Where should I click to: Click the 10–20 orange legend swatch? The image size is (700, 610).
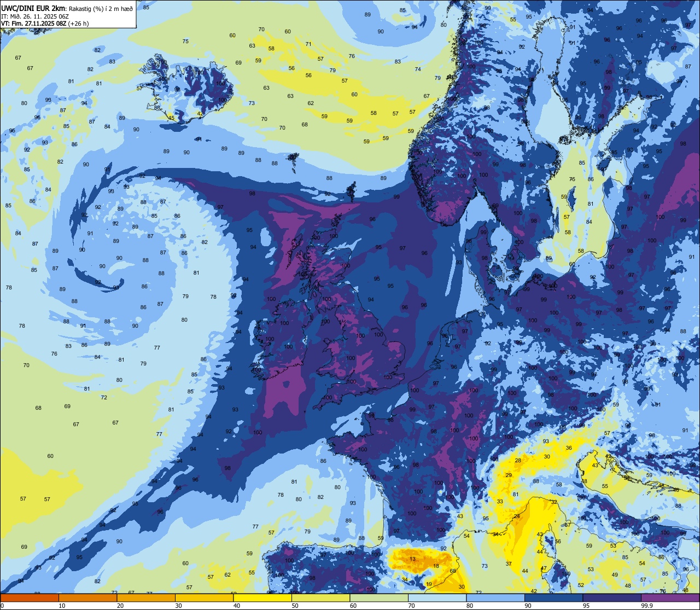[87, 597]
